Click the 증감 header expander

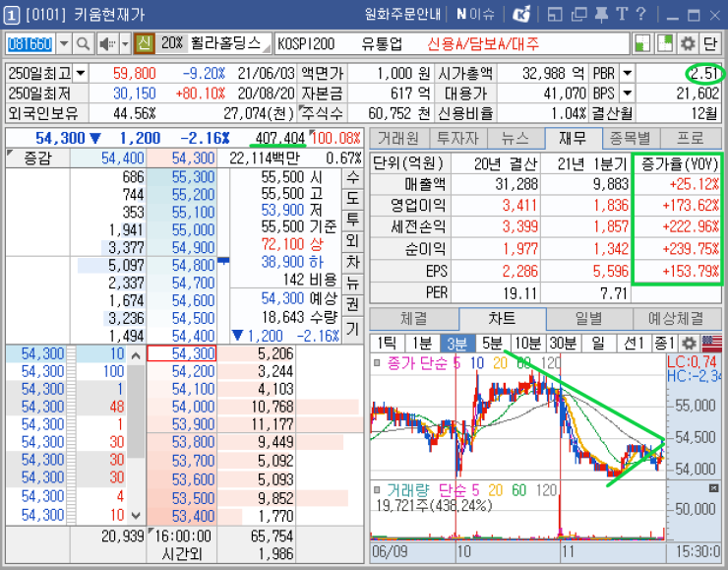[9, 153]
